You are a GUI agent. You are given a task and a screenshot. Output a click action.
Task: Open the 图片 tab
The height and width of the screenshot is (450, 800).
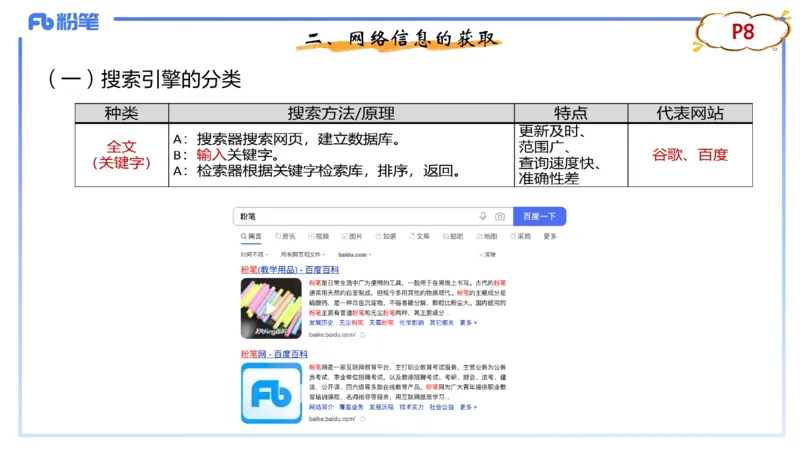tap(352, 236)
